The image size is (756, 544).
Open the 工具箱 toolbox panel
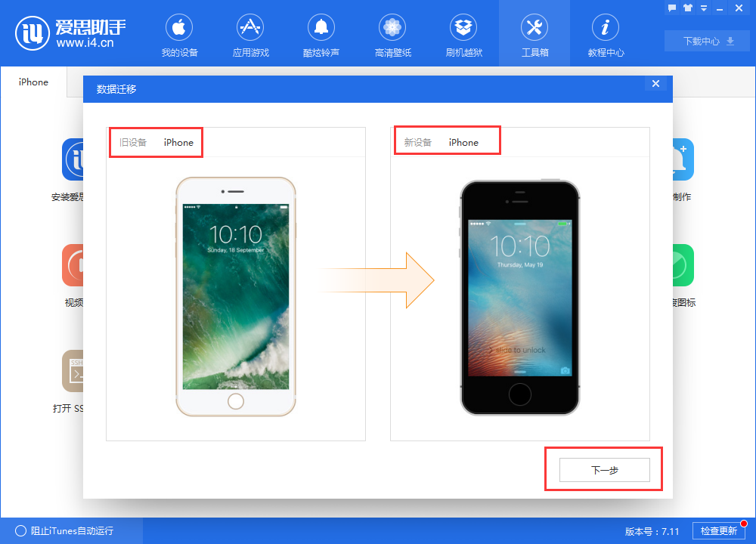coord(534,34)
